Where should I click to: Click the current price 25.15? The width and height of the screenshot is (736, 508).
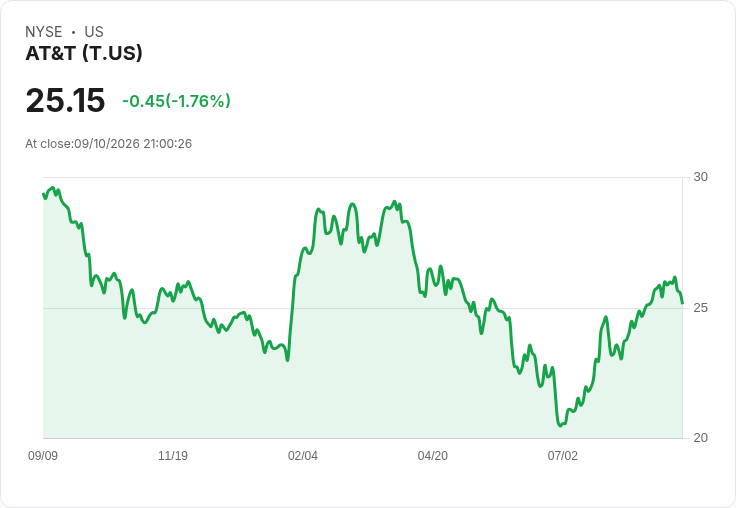tap(65, 100)
